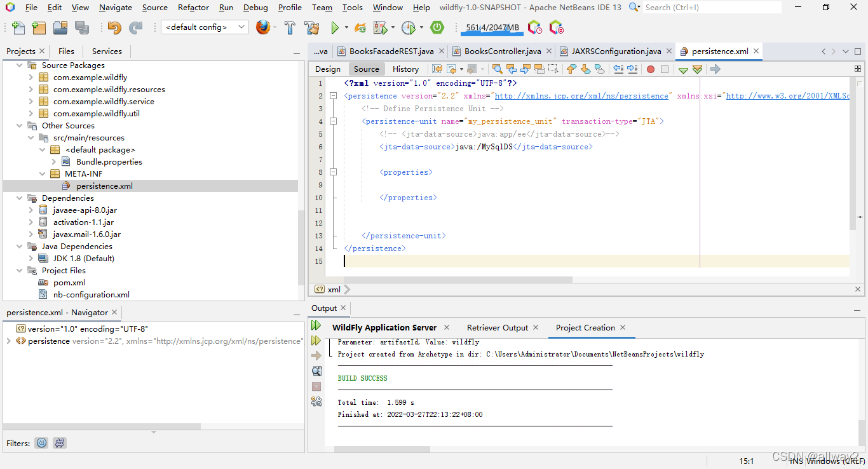
Task: Open the default config dropdown
Action: click(x=205, y=27)
